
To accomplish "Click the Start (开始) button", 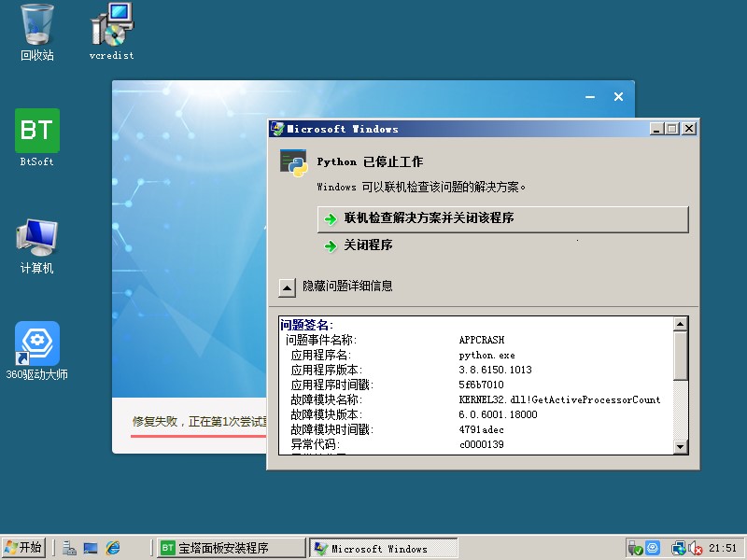I will [x=23, y=548].
